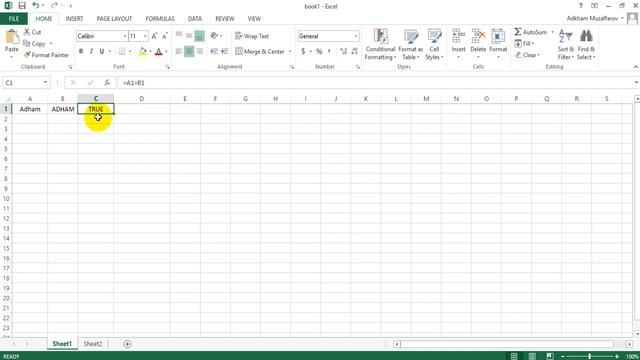Decrease the indent

214,51
